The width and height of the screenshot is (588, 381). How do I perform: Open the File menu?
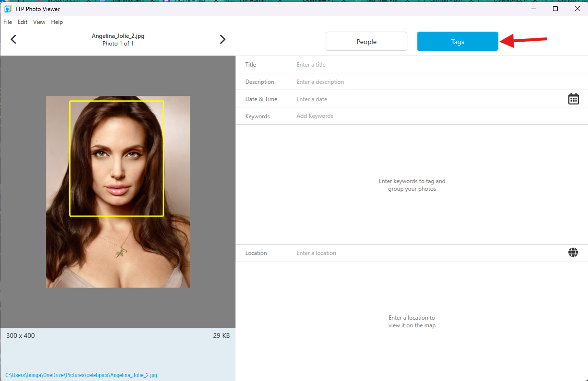8,22
